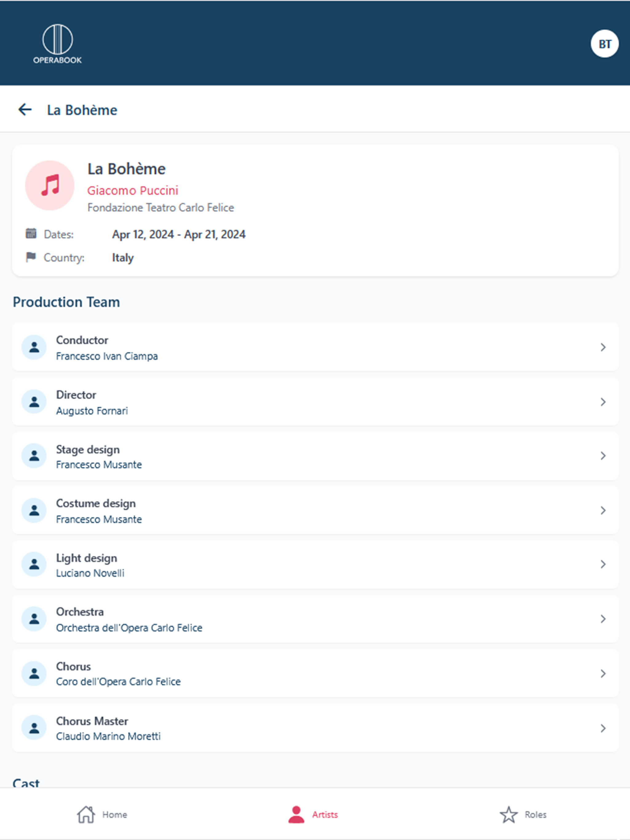Click the pink music note production icon
The height and width of the screenshot is (840, 630).
coord(50,185)
